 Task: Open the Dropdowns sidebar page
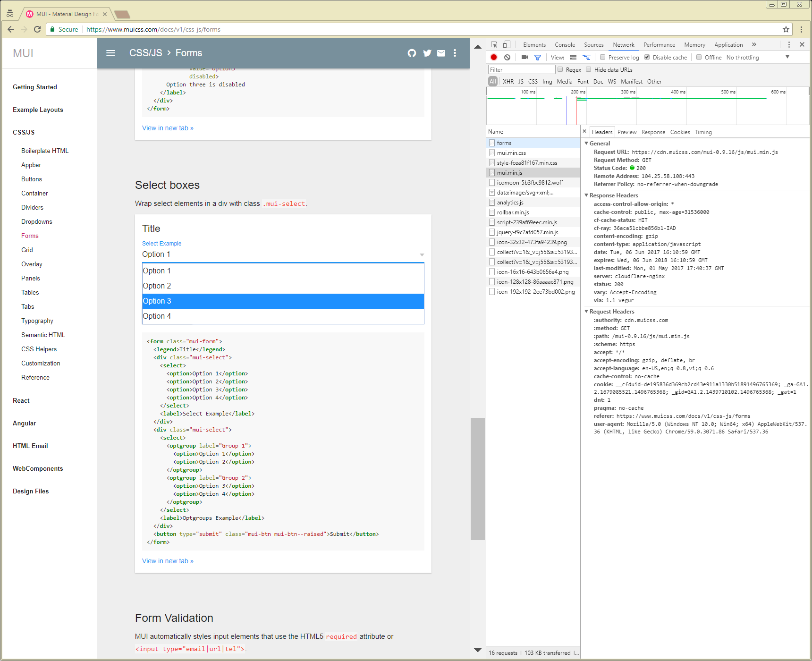tap(37, 221)
